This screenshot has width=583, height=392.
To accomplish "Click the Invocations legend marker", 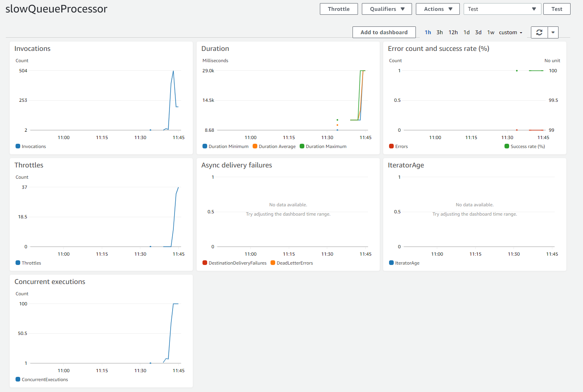I will coord(17,146).
